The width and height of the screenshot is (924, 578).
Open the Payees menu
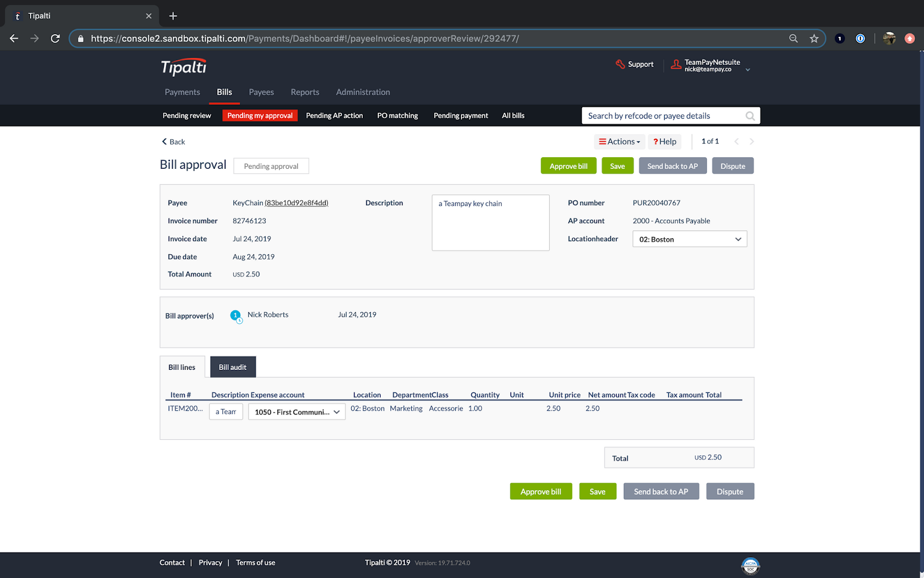tap(262, 92)
